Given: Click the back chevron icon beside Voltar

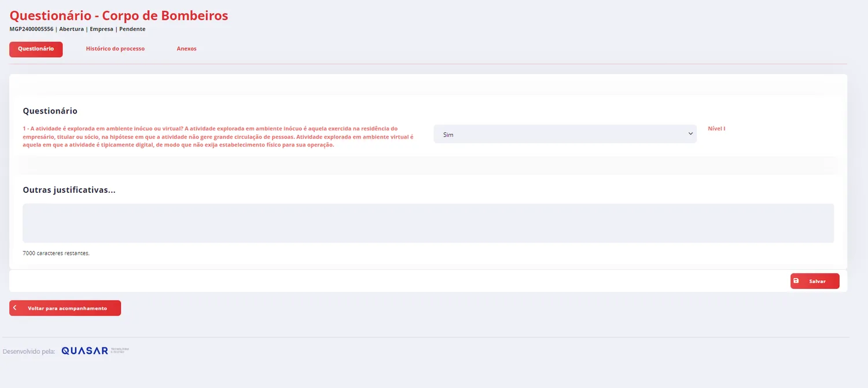Looking at the screenshot, I should (15, 308).
